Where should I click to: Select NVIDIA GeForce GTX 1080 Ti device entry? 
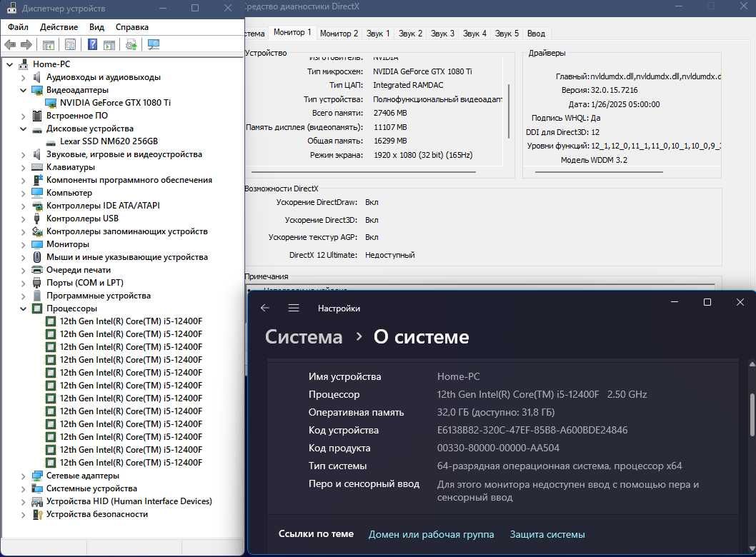coord(115,103)
